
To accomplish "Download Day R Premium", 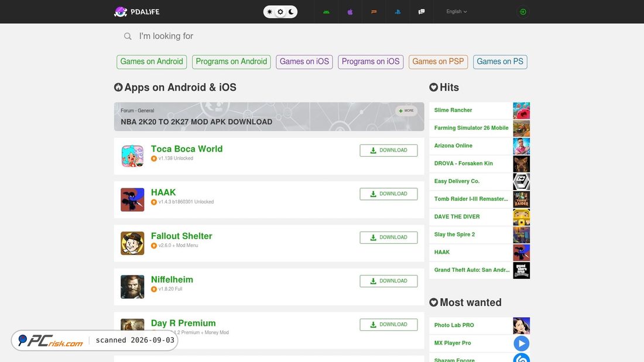I will (389, 324).
